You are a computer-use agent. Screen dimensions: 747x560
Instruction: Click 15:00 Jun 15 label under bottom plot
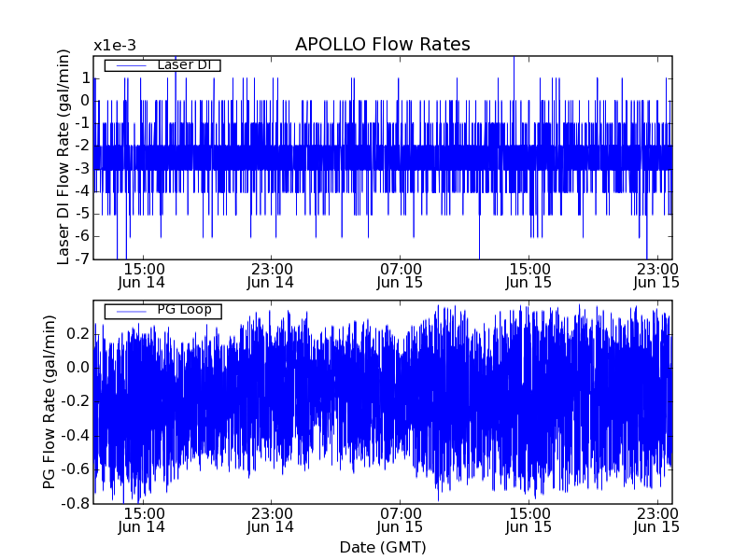(529, 521)
